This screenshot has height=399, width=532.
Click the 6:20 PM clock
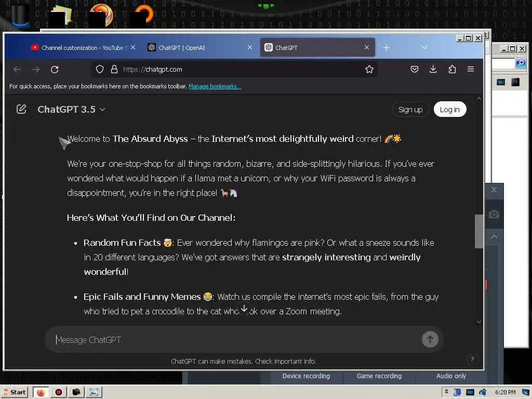(505, 392)
